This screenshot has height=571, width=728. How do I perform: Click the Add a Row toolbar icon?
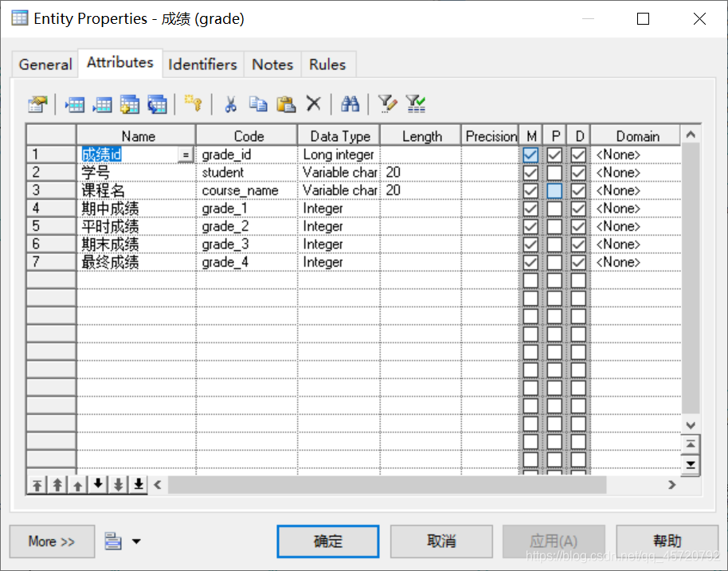(102, 104)
